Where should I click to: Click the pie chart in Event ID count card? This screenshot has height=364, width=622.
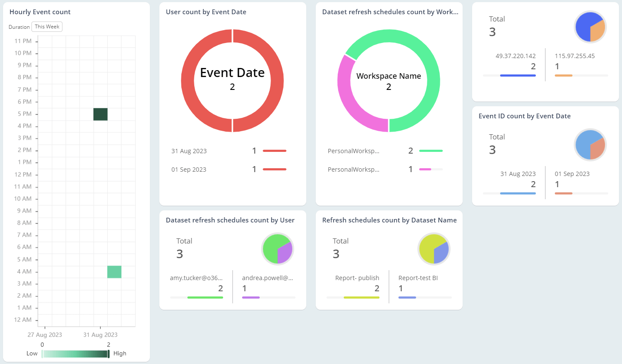click(590, 145)
